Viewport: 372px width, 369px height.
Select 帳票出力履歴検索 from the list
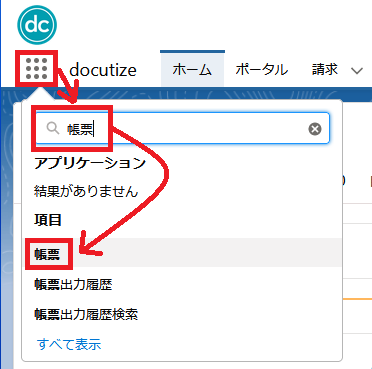86,314
